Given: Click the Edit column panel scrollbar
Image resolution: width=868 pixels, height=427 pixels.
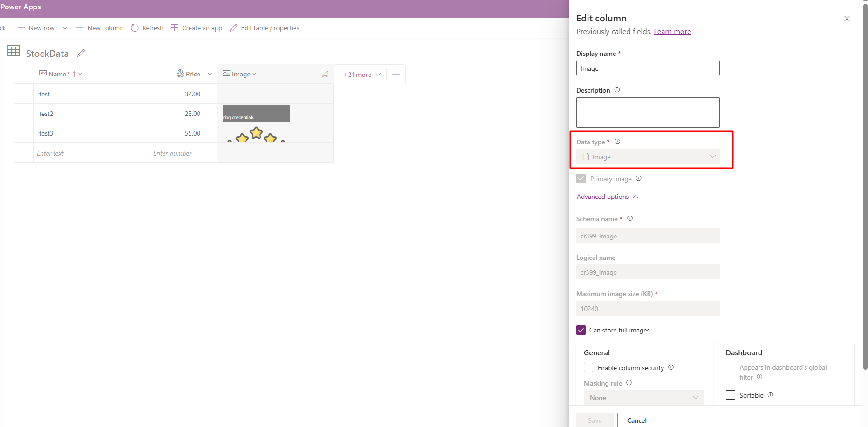Looking at the screenshot, I should [x=865, y=186].
